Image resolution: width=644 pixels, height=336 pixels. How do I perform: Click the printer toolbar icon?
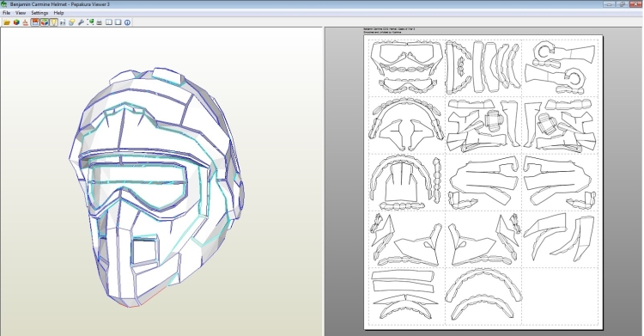[x=100, y=22]
